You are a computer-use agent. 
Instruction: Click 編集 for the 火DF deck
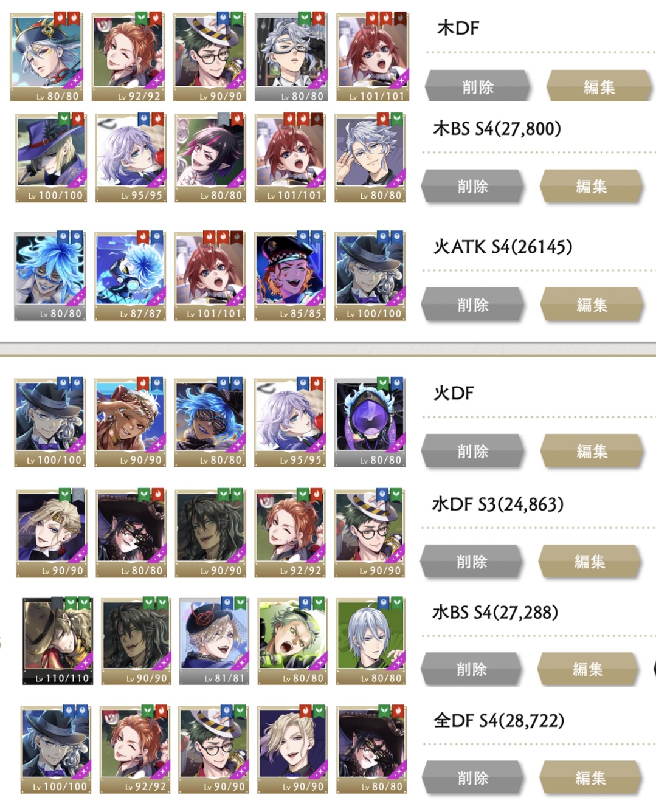pyautogui.click(x=592, y=450)
